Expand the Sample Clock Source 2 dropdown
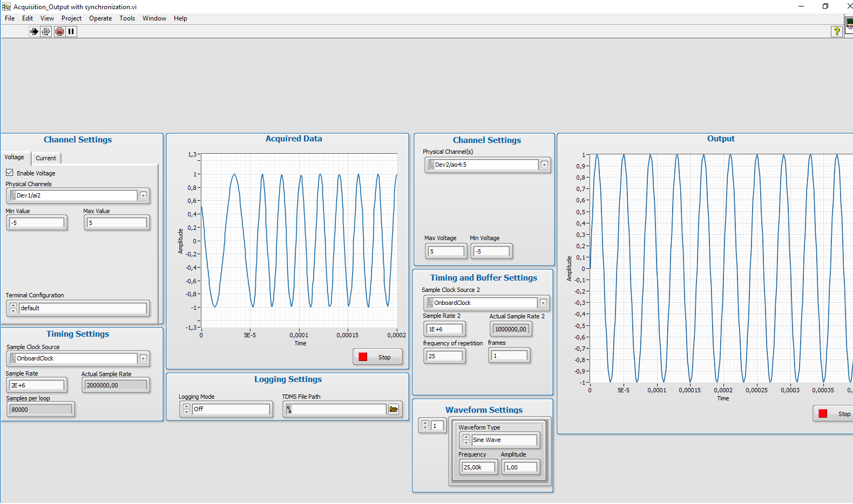This screenshot has height=504, width=853. click(x=543, y=303)
